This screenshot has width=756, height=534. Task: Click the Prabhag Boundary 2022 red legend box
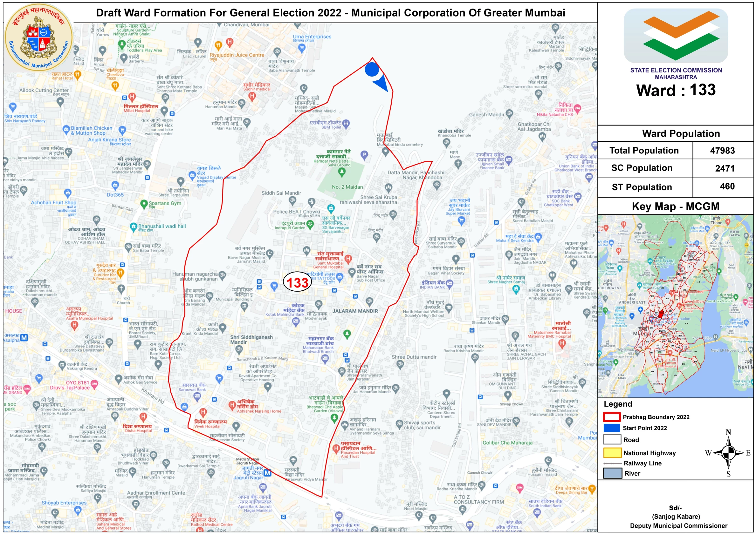pos(612,417)
